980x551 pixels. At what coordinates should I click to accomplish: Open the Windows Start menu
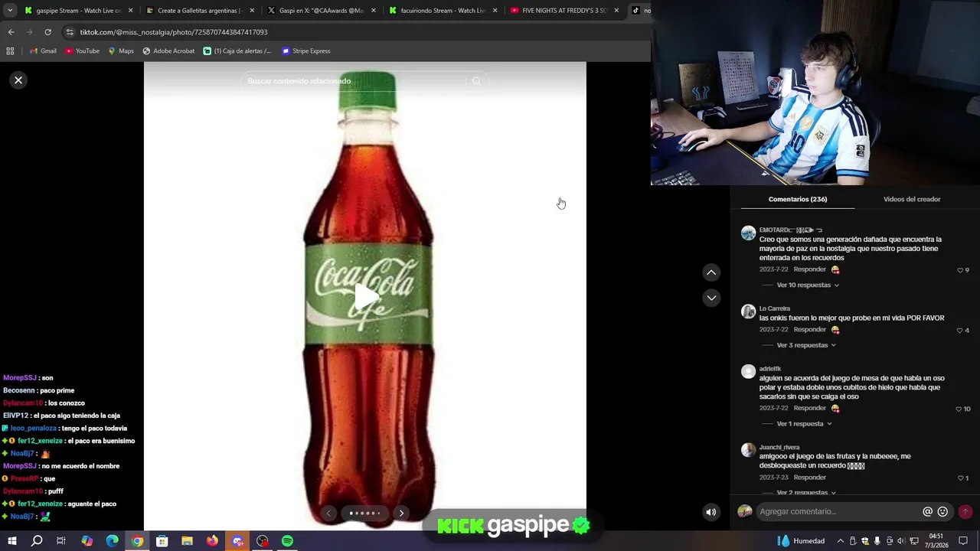point(12,541)
